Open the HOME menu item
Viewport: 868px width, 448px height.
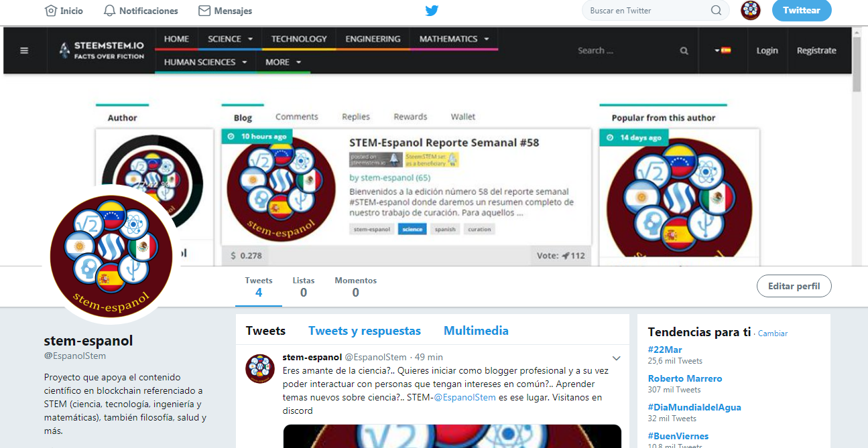click(x=176, y=39)
